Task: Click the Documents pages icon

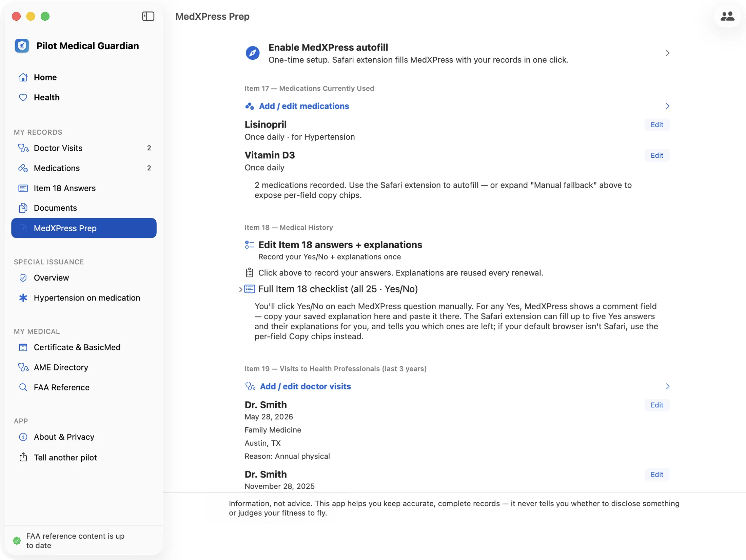Action: click(23, 208)
